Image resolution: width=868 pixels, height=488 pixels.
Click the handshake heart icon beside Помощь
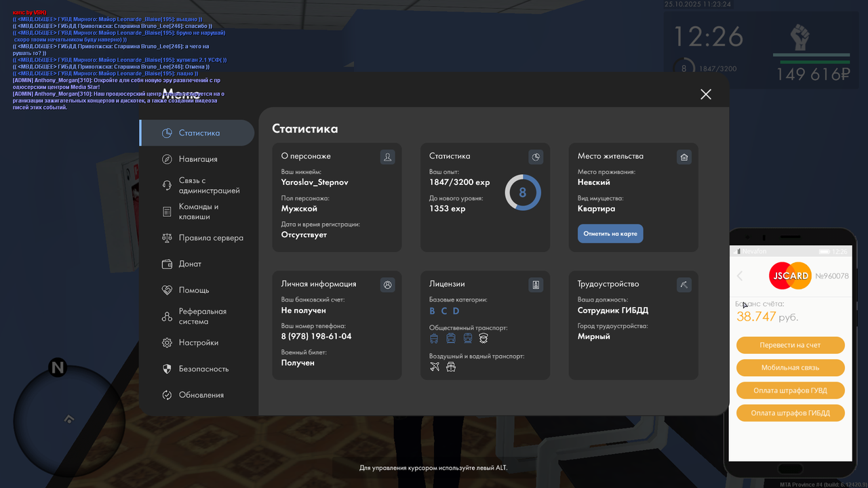(x=167, y=290)
